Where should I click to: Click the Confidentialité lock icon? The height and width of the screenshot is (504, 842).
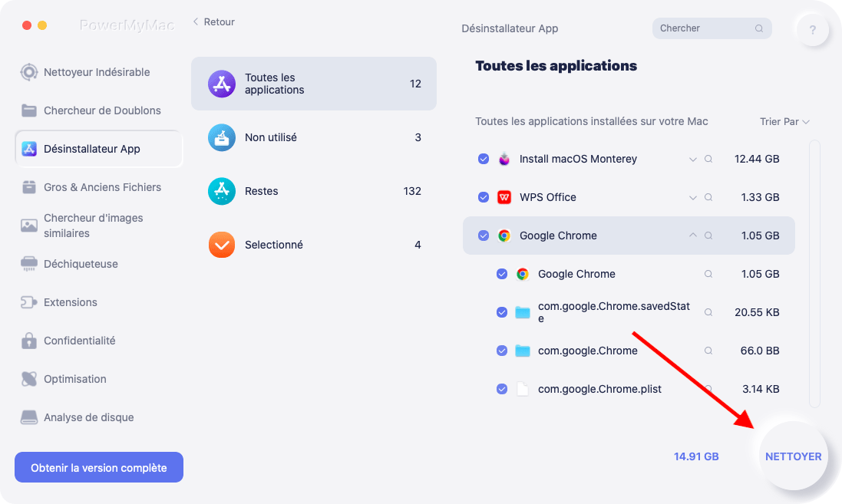pos(29,341)
